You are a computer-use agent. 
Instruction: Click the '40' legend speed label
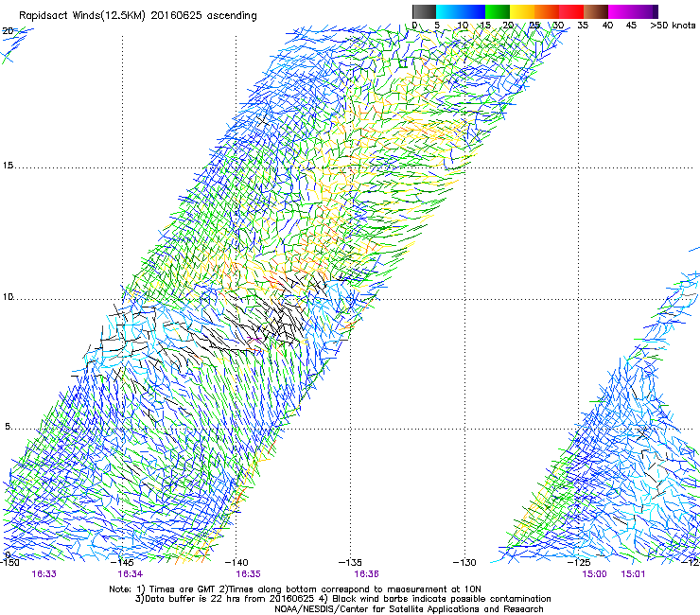[x=607, y=25]
